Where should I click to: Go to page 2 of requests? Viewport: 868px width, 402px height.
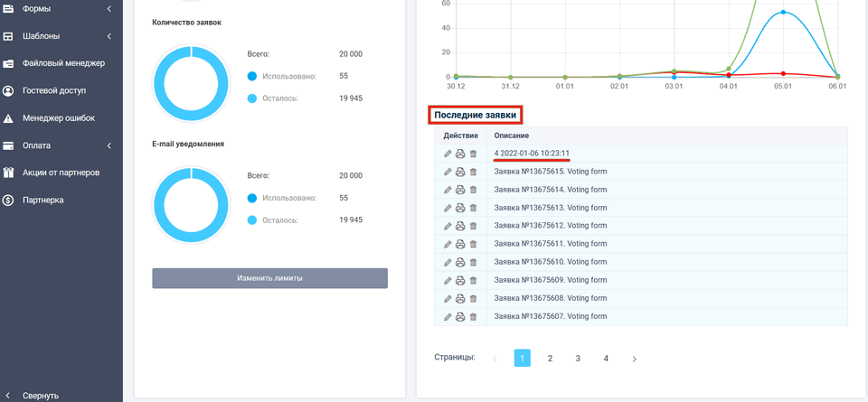pyautogui.click(x=550, y=359)
